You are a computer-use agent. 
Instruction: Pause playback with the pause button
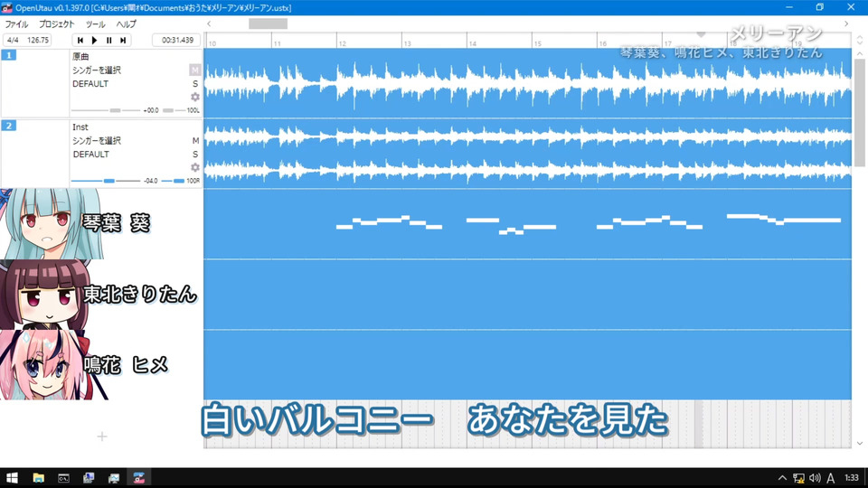coord(109,40)
